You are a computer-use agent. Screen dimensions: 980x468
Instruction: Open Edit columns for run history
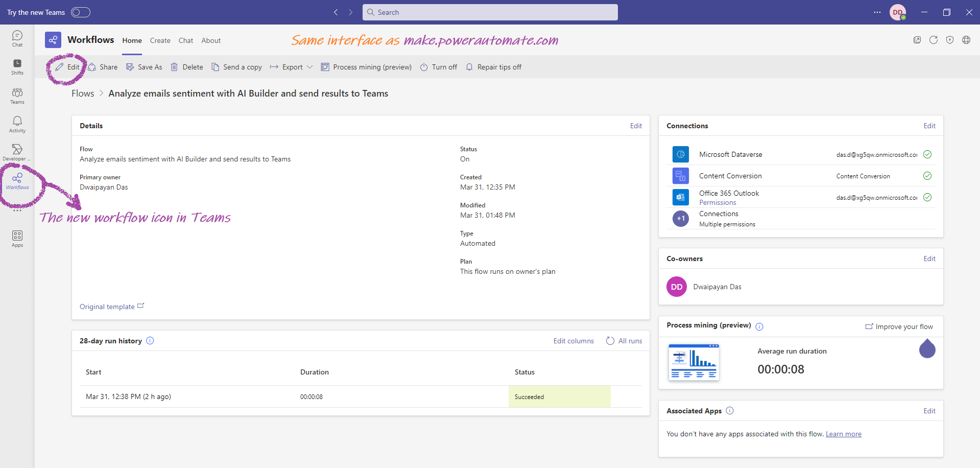coord(573,341)
